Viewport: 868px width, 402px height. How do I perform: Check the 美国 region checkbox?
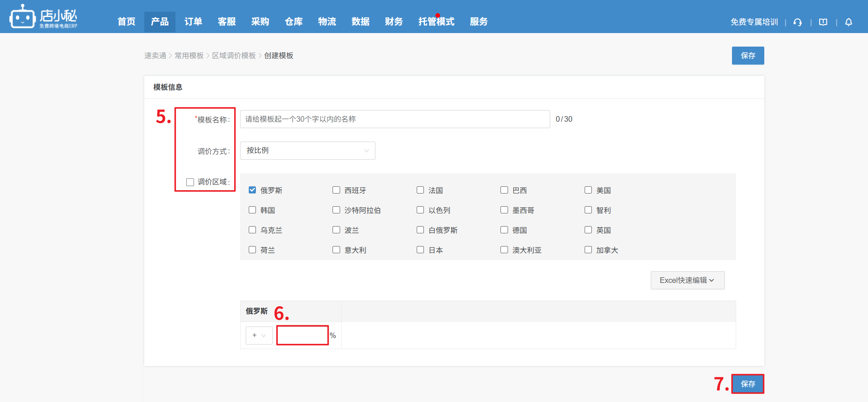point(588,190)
